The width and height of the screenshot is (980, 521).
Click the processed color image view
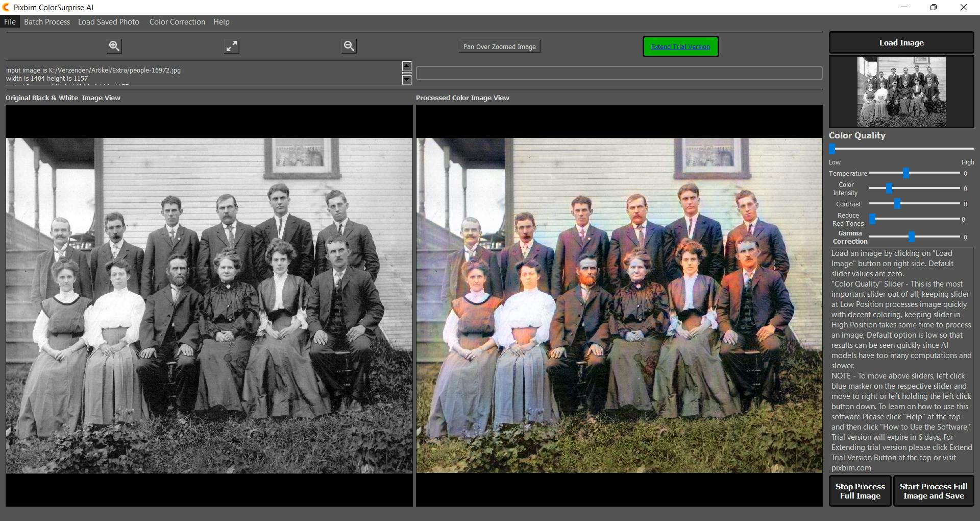pyautogui.click(x=619, y=305)
